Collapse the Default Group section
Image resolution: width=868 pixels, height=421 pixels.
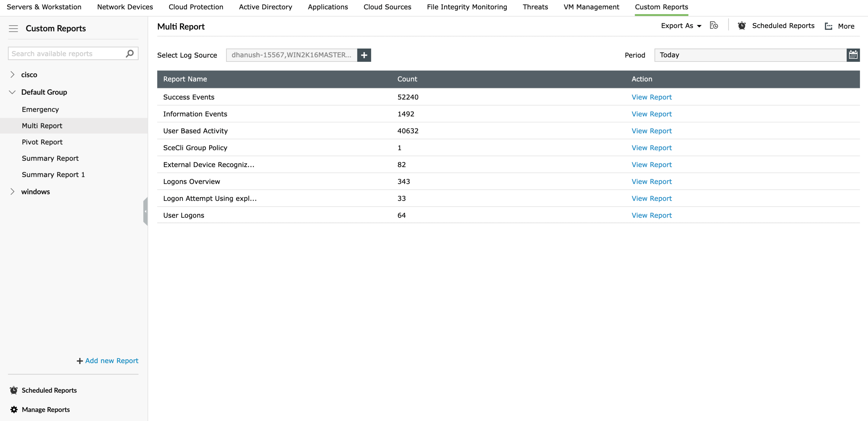[12, 92]
